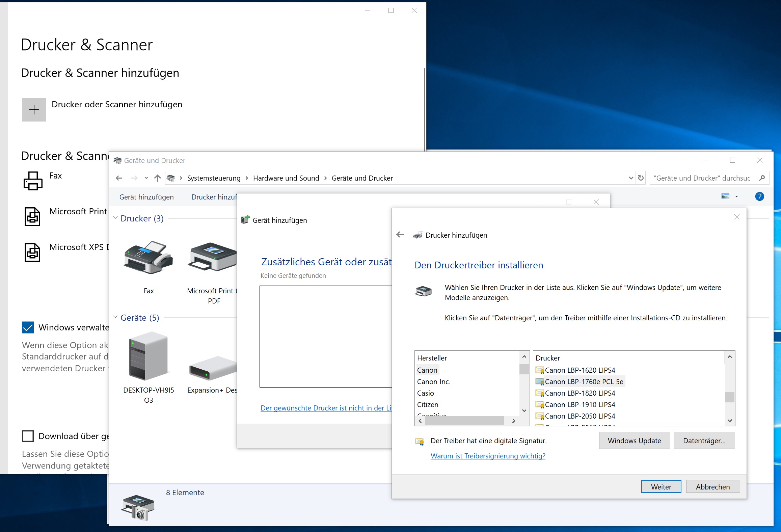
Task: Select the Microsoft Print to PDF printer icon
Action: (212, 257)
